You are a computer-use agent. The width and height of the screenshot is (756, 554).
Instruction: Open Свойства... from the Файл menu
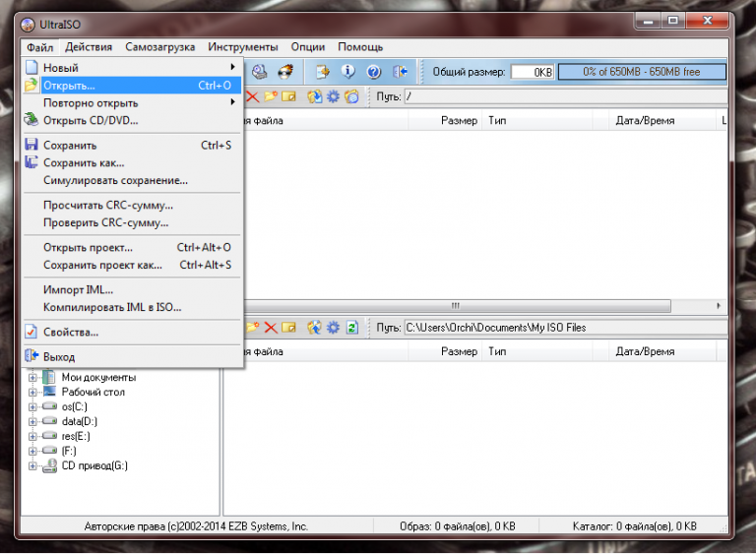(132, 333)
